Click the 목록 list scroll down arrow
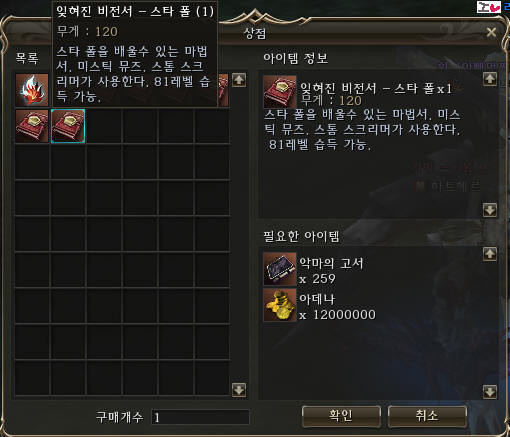 (x=239, y=390)
